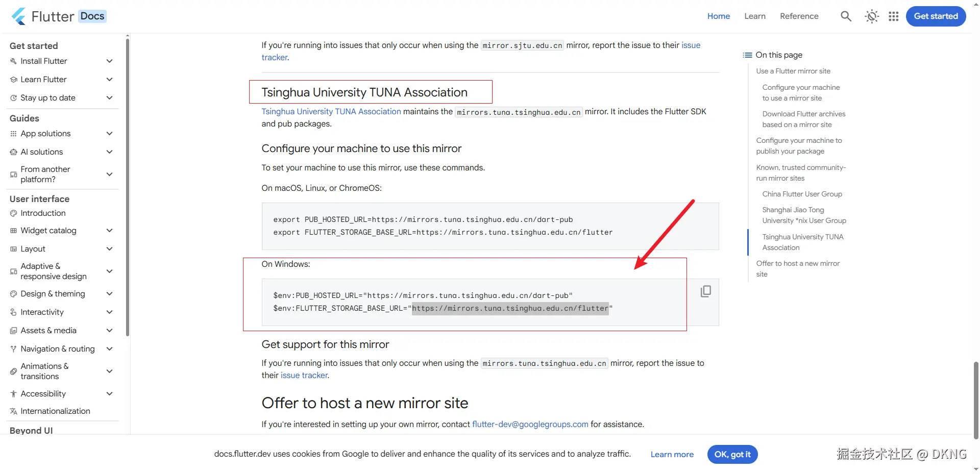Click the Interactivity touch icon
The height and width of the screenshot is (474, 980).
coord(13,312)
